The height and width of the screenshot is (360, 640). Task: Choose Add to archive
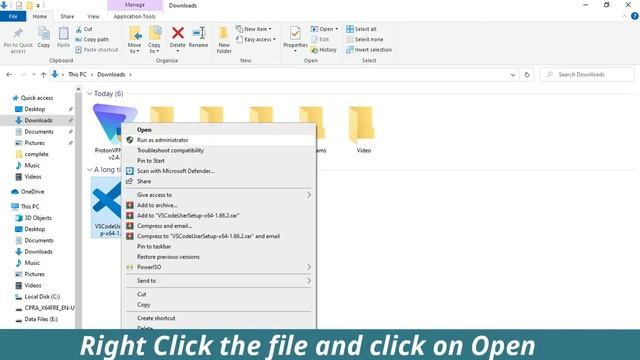[x=220, y=205]
